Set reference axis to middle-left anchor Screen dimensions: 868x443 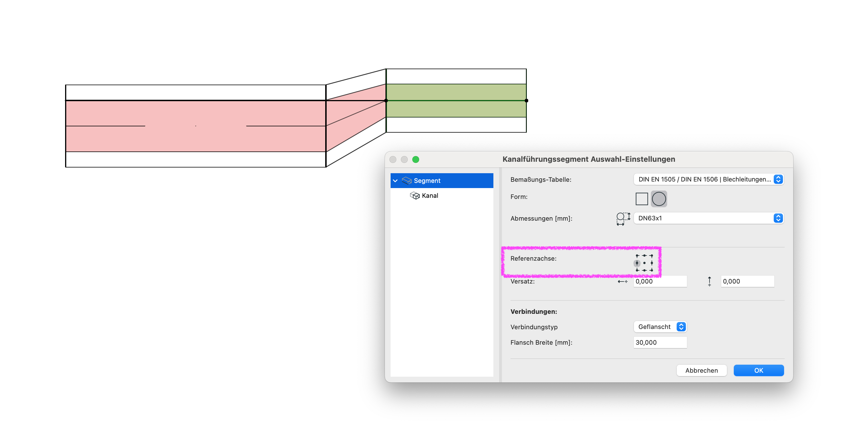[x=637, y=263]
